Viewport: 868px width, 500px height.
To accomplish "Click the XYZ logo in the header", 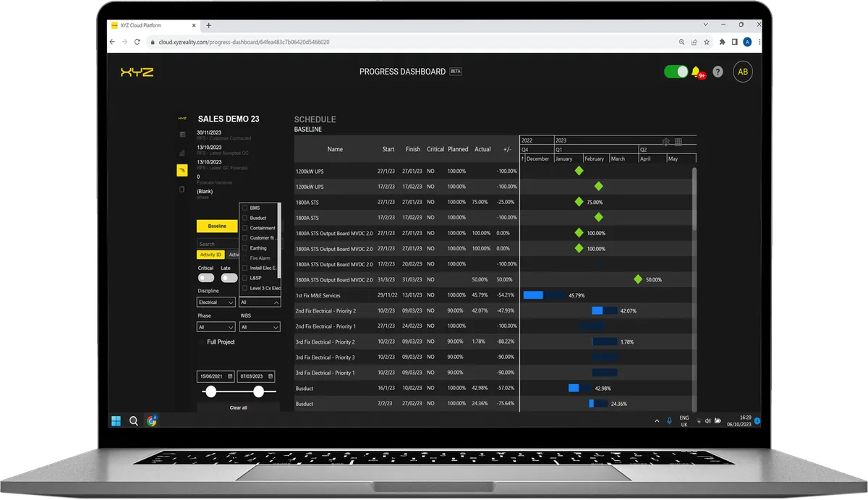I will pyautogui.click(x=137, y=72).
